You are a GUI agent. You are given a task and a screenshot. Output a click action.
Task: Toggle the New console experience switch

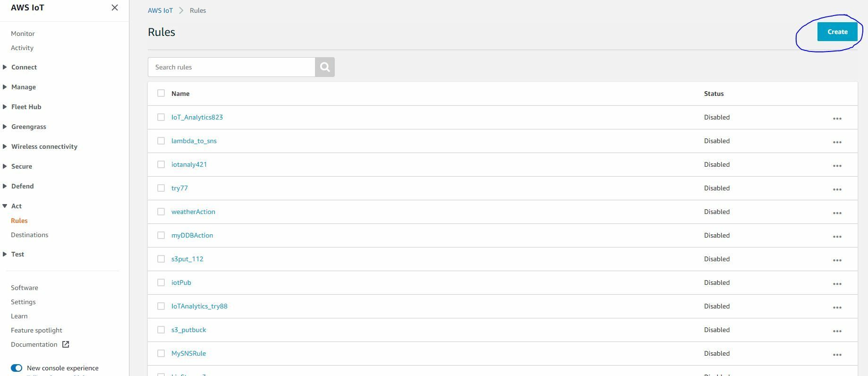click(x=17, y=368)
